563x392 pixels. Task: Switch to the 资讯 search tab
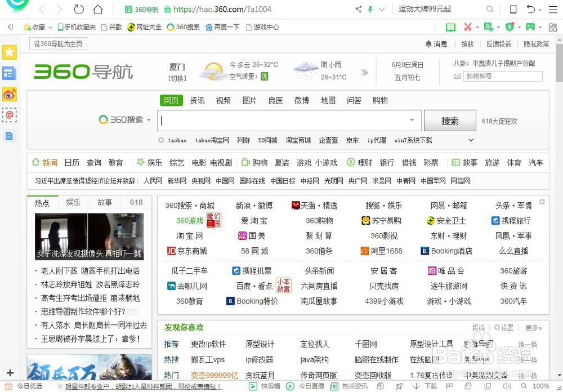(x=197, y=100)
